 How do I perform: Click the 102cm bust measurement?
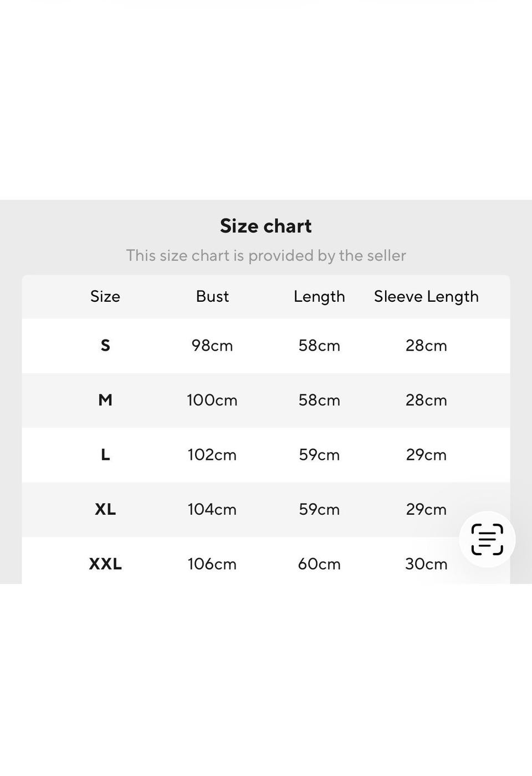[x=212, y=455]
